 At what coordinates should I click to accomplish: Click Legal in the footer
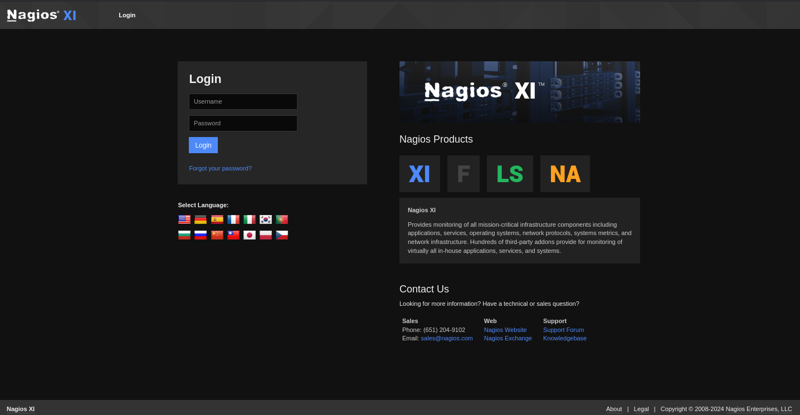[641, 409]
